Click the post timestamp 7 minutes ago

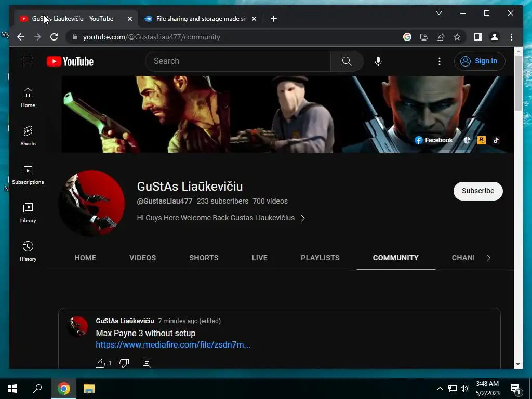189,321
